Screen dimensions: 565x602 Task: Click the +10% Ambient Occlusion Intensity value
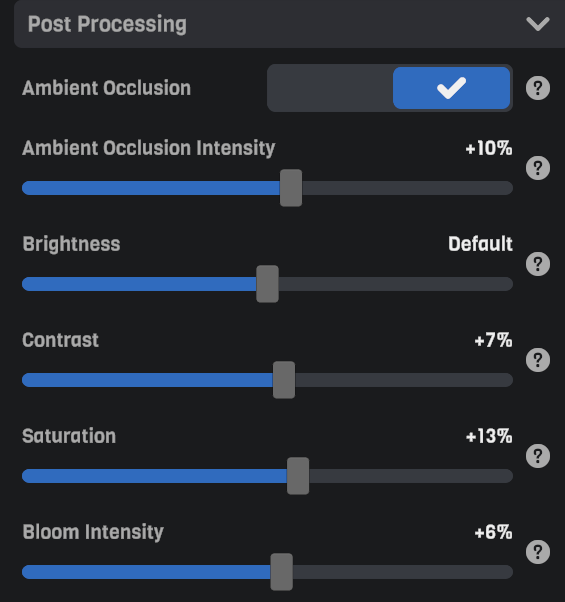489,148
